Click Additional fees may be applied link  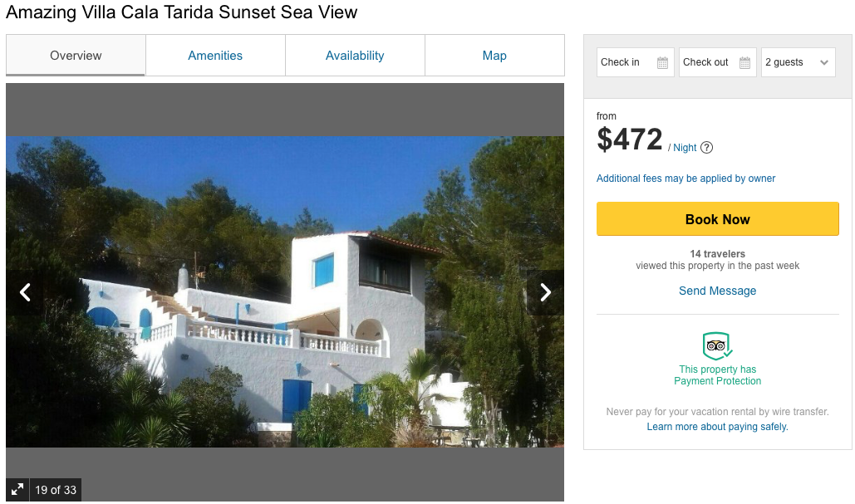point(685,179)
